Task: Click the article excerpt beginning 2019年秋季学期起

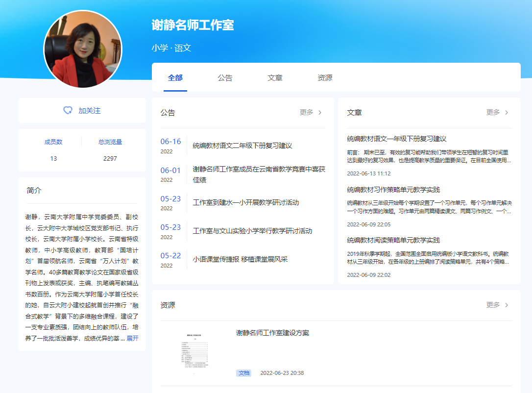Action: (x=428, y=258)
